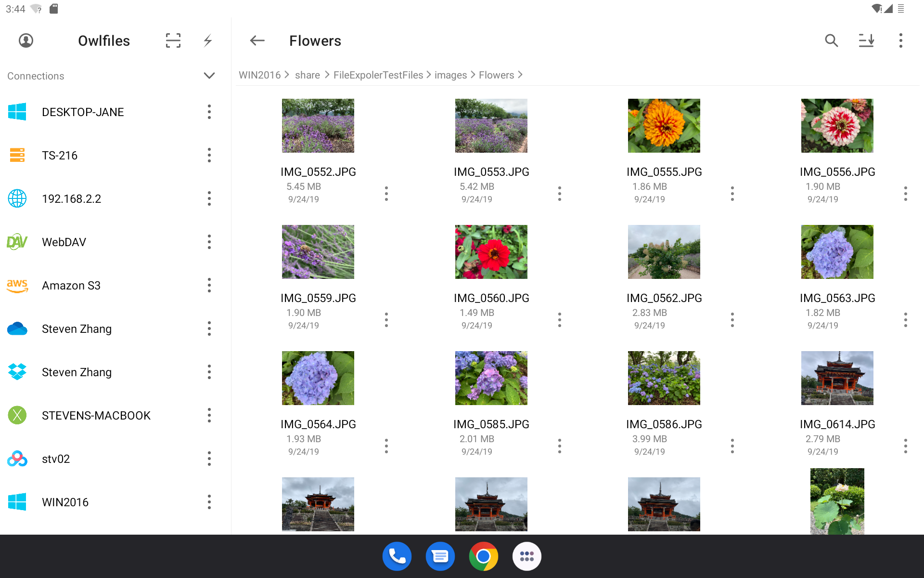Open IMG_0559.JPG bee on lavender thumbnail
Screen dimensions: 924x578
(318, 252)
